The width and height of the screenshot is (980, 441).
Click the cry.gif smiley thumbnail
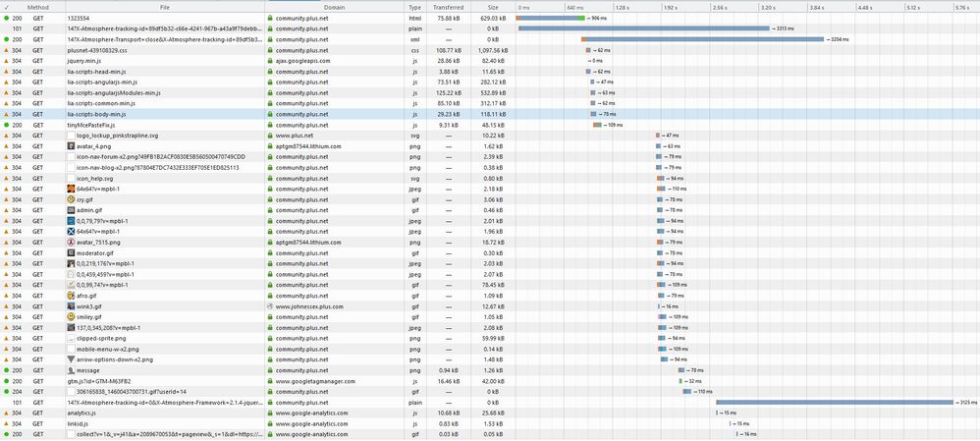(x=71, y=199)
